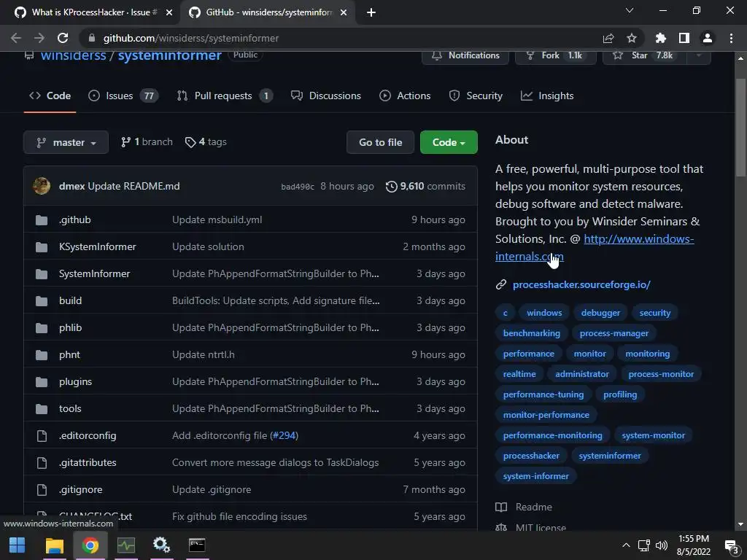
Task: Open the .github folder
Action: coord(75,219)
